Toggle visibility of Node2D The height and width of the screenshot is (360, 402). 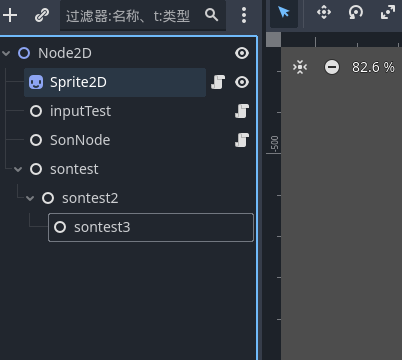click(x=242, y=53)
